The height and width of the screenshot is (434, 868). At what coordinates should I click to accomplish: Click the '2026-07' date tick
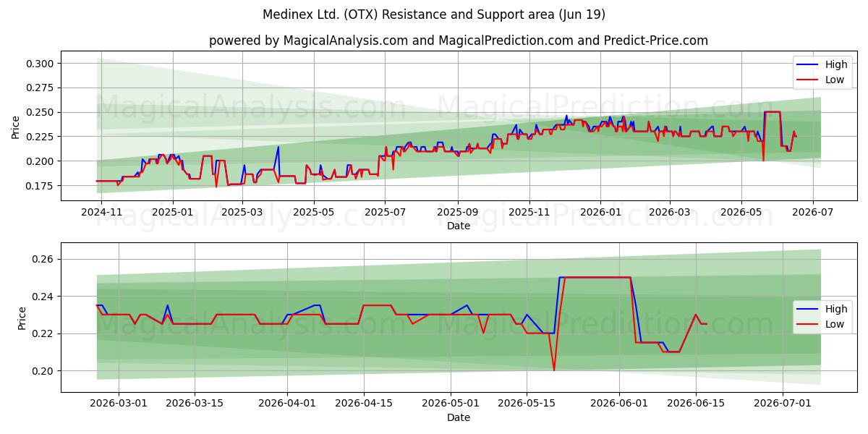click(x=812, y=213)
